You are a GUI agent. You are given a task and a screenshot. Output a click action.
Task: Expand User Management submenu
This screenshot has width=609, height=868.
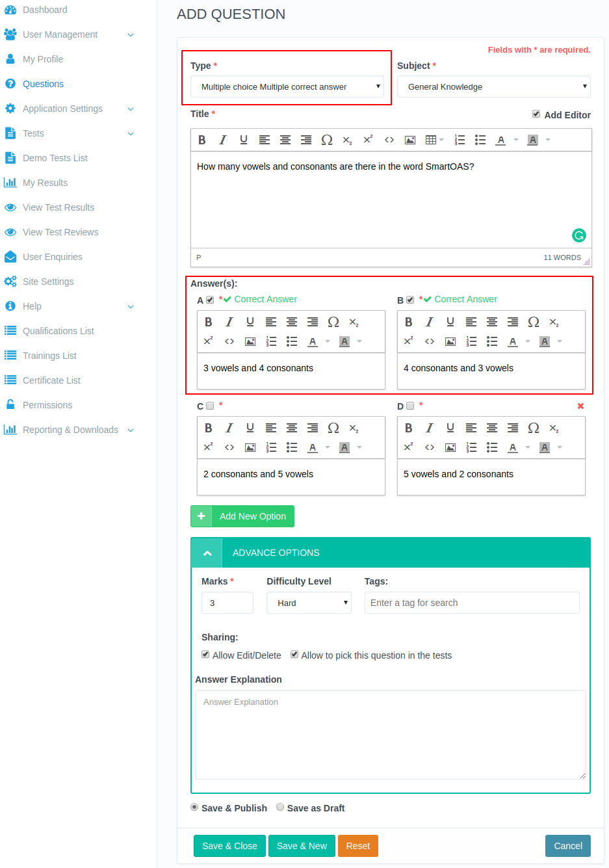[131, 34]
